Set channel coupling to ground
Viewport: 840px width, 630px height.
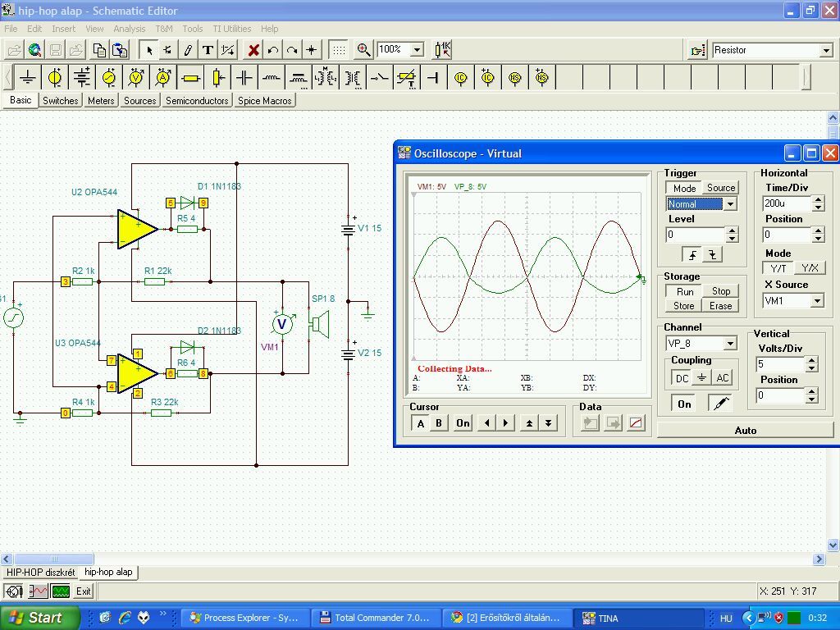[x=702, y=378]
